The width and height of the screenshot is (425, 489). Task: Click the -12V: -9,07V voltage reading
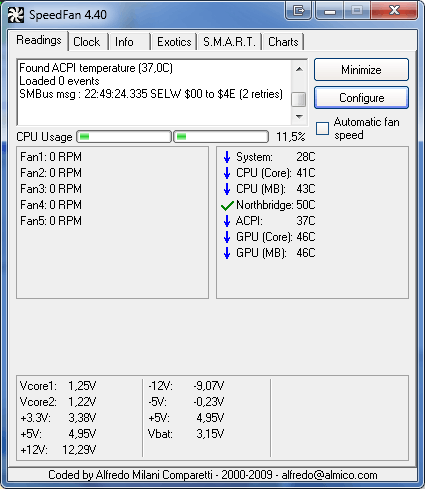(186, 386)
